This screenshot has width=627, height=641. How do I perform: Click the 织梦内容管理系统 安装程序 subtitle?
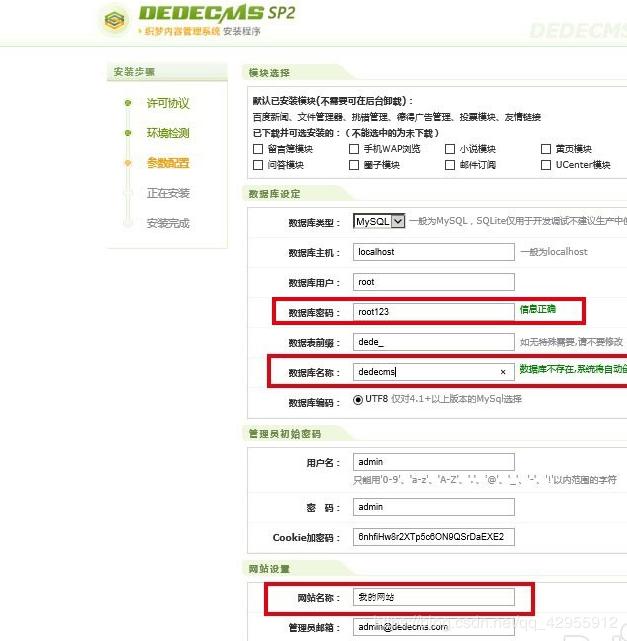199,31
